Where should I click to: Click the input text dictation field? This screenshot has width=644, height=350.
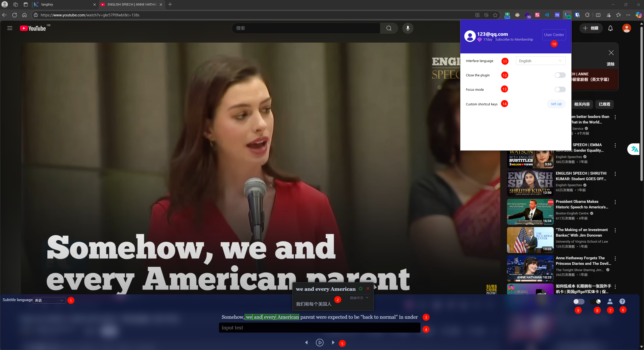(x=320, y=328)
